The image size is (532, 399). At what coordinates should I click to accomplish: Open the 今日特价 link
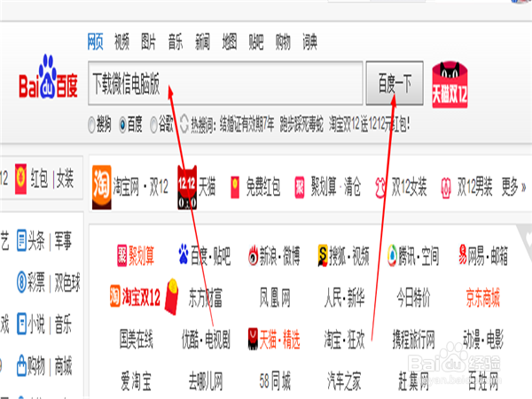[413, 298]
